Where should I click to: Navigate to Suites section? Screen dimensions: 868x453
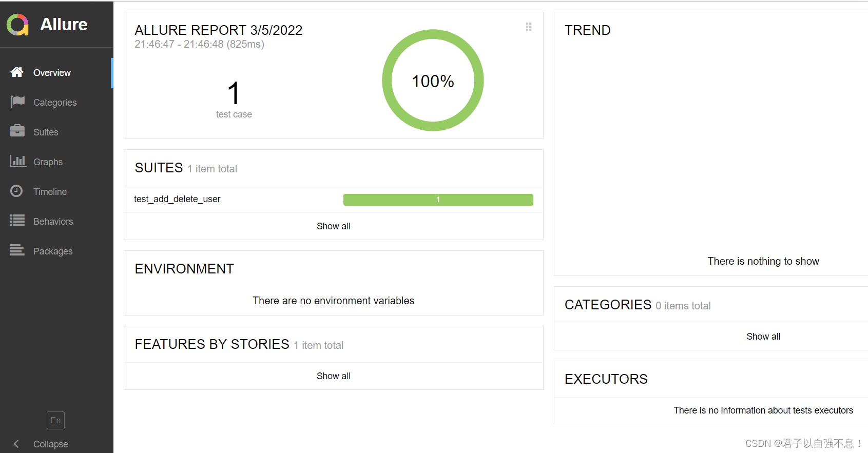click(46, 132)
